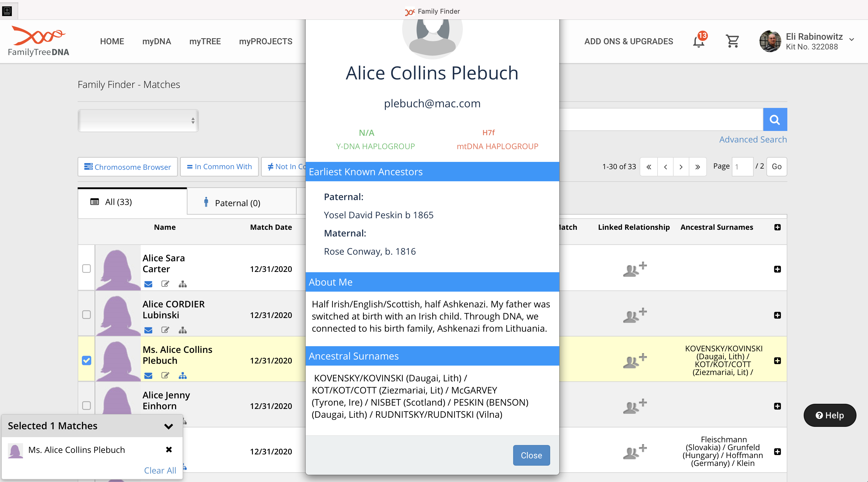View Alice Collins Plebuch's family tree icon
Screen dimensions: 868x482
(183, 376)
